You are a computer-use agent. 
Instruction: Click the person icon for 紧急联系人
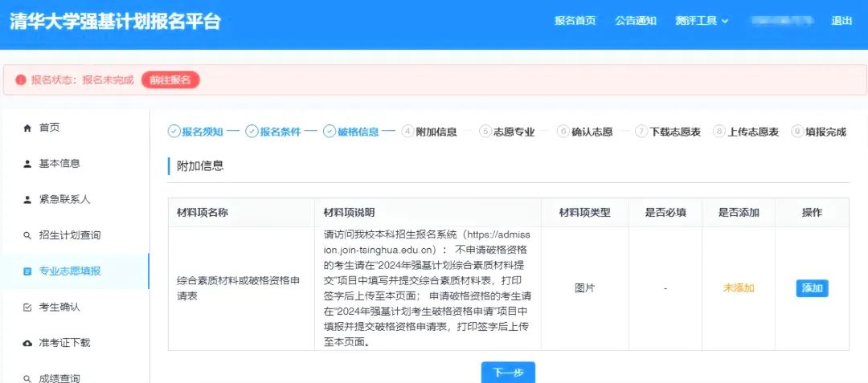pyautogui.click(x=27, y=199)
